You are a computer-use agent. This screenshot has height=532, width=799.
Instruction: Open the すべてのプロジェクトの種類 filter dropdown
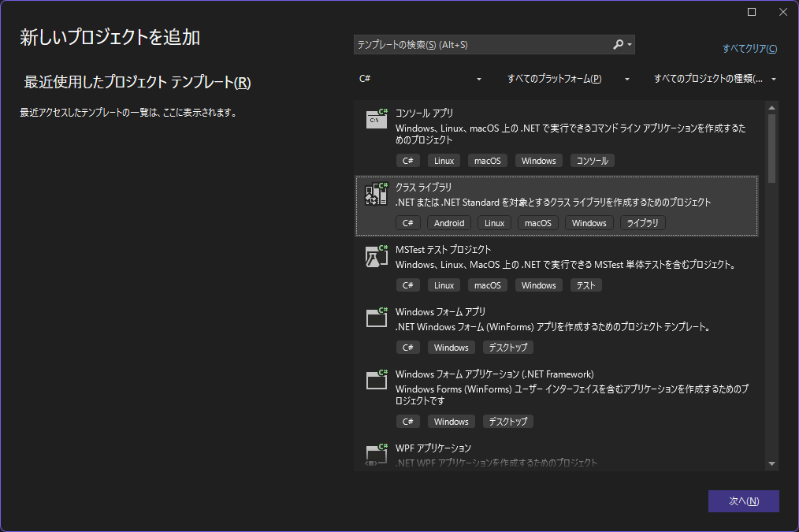tap(715, 79)
